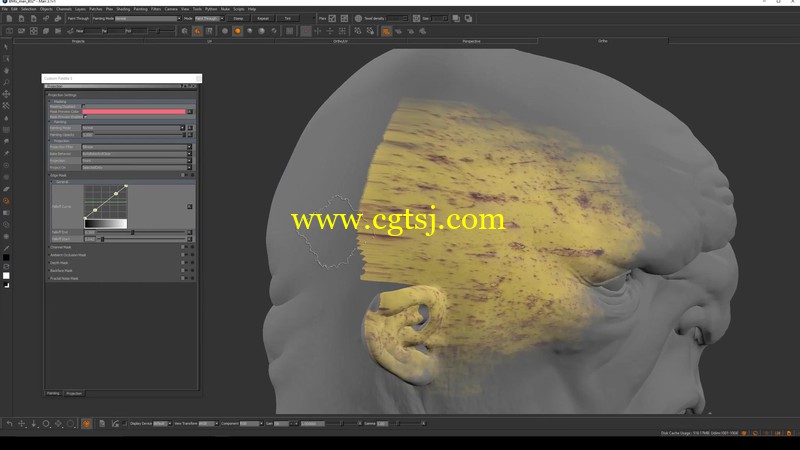800x450 pixels.
Task: Click the Painting Opacity value field
Action: pyautogui.click(x=88, y=135)
